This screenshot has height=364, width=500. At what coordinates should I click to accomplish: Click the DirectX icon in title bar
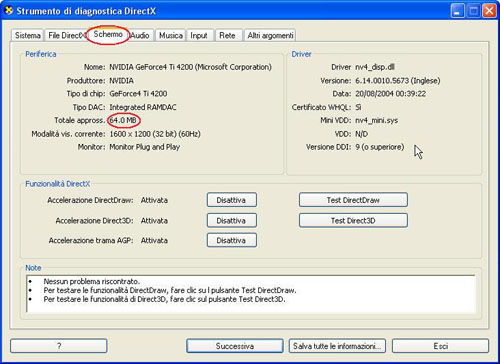coord(9,10)
